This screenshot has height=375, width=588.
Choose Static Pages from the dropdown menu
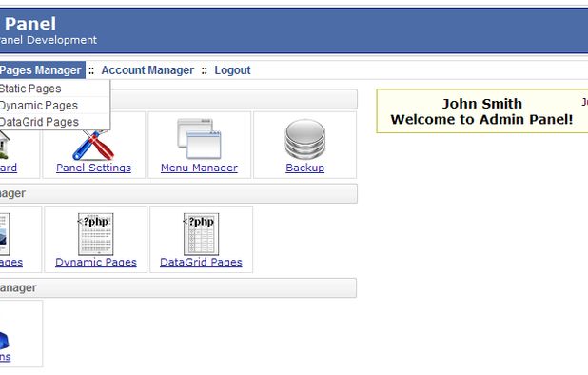pos(54,89)
